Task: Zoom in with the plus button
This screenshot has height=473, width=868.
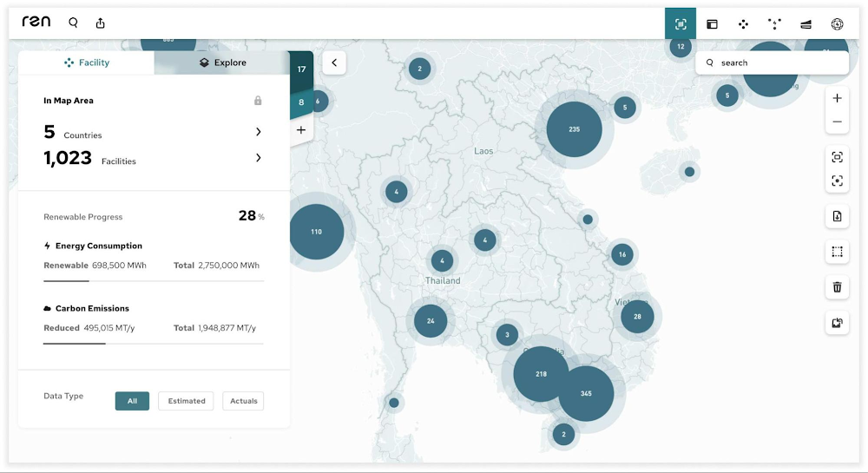Action: [837, 98]
